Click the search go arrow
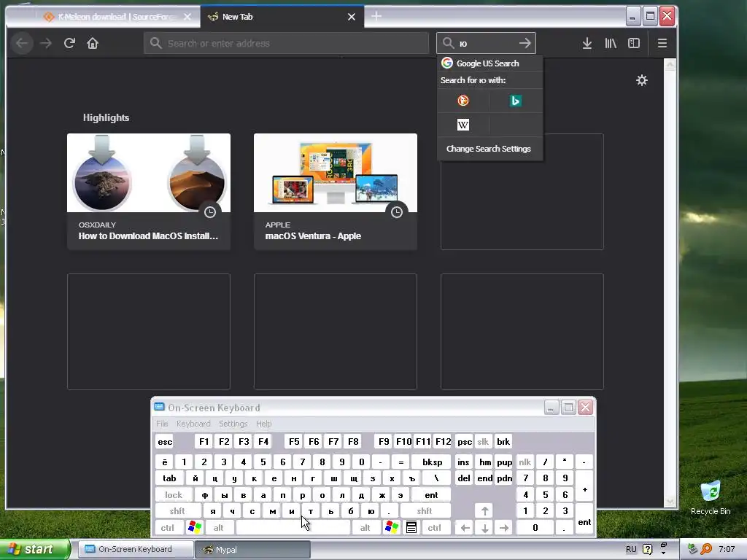Screen dimensions: 747x560 525,43
